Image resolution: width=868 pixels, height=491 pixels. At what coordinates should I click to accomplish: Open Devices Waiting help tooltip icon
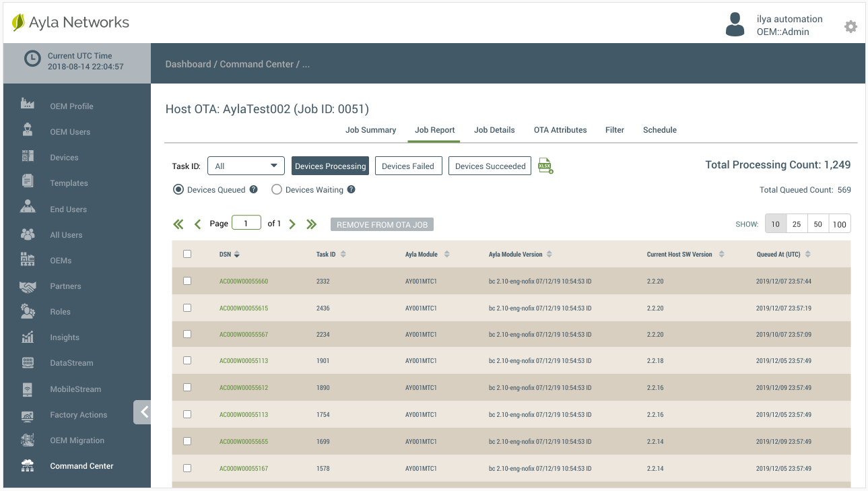click(x=351, y=190)
